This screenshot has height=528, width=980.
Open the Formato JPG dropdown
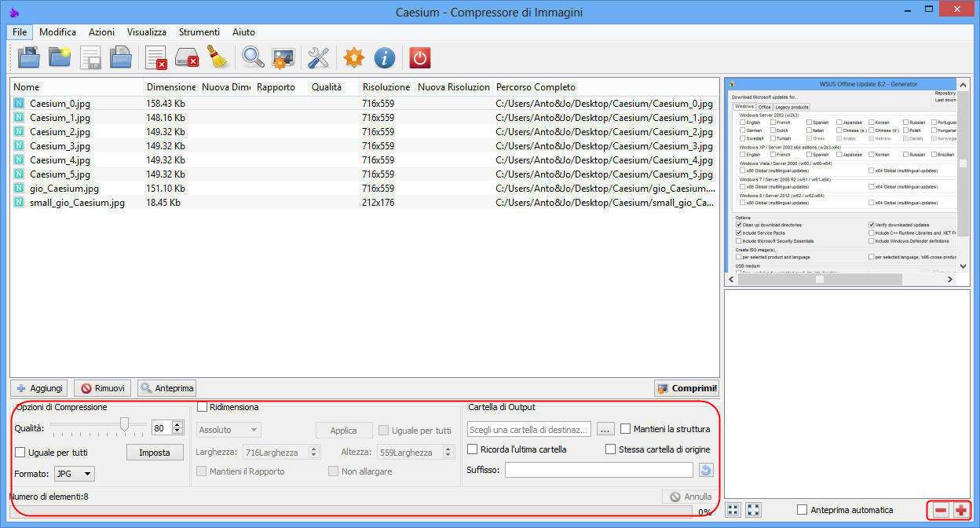tap(75, 474)
